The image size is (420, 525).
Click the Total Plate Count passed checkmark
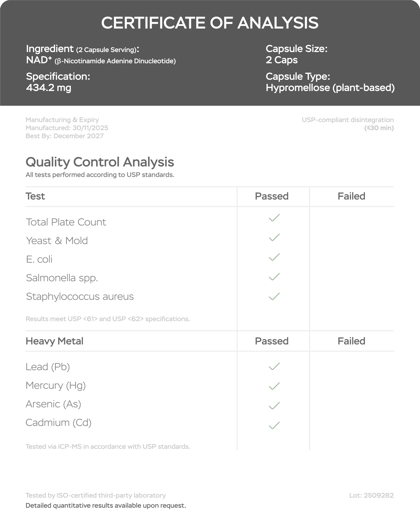(274, 218)
